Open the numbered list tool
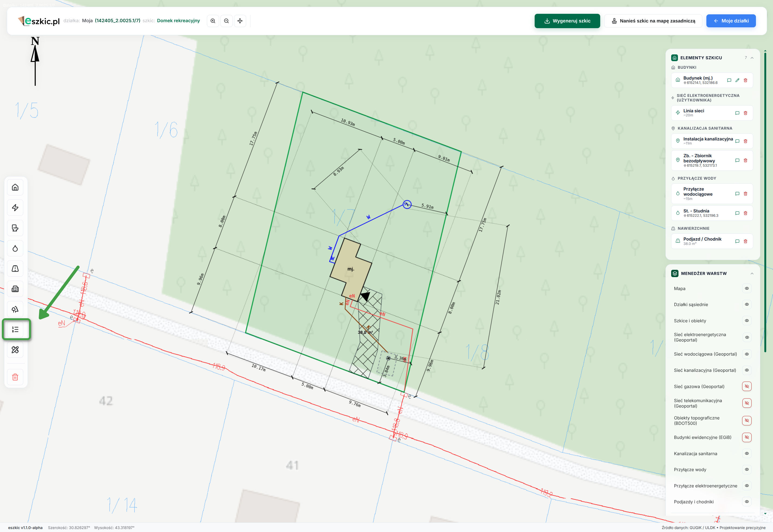773x532 pixels. click(15, 329)
